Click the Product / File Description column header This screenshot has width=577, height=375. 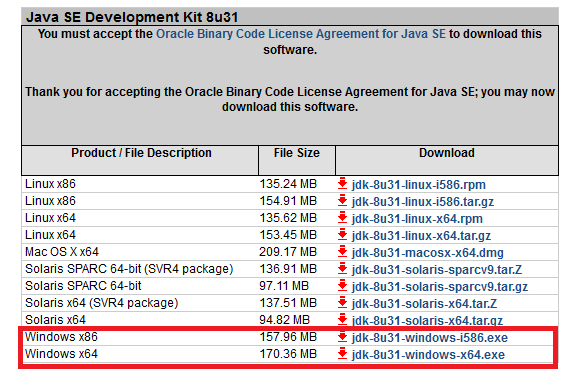pos(141,153)
